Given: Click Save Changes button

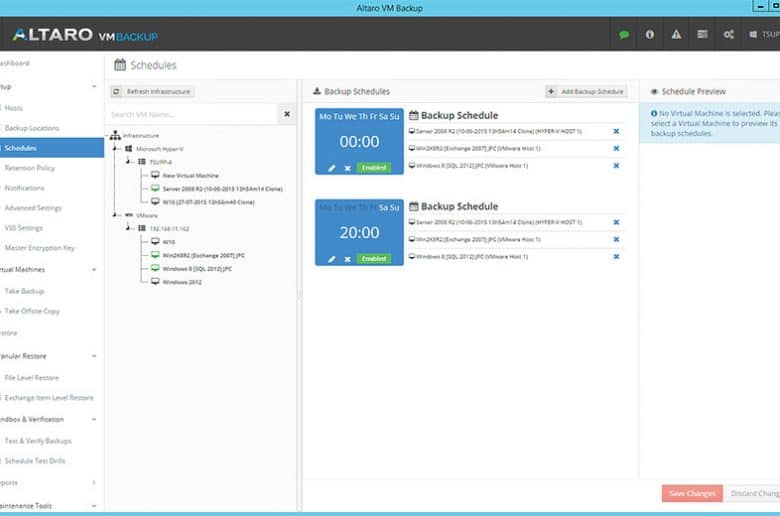Looking at the screenshot, I should [x=692, y=493].
